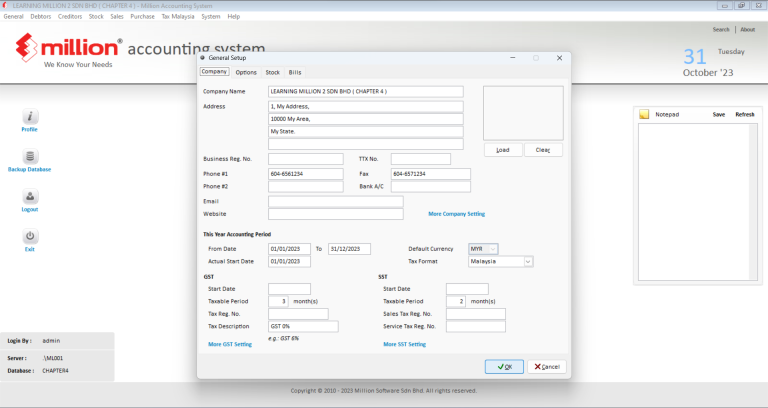Open the System menu
The image size is (768, 408).
pyautogui.click(x=211, y=16)
